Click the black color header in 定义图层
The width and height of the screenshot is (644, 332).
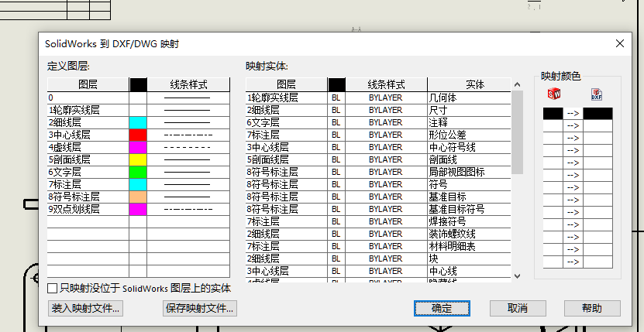[138, 84]
